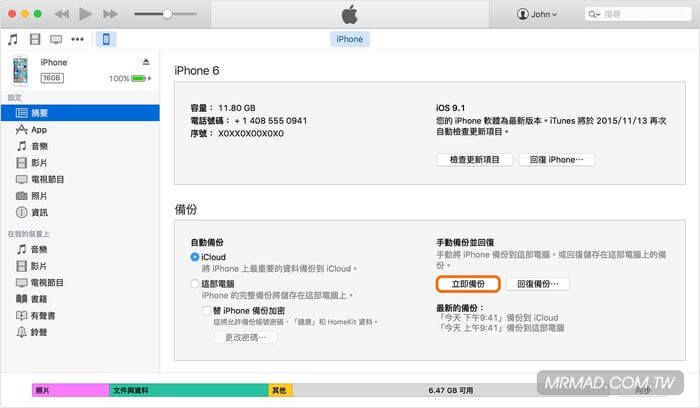This screenshot has width=700, height=408.
Task: Open 影片 under On My Device
Action: (80, 266)
